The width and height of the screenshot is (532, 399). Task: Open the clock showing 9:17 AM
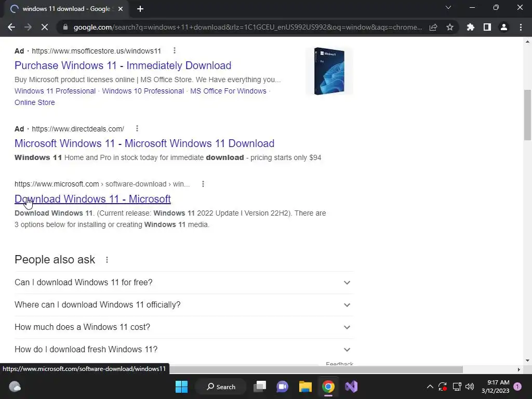point(495,387)
